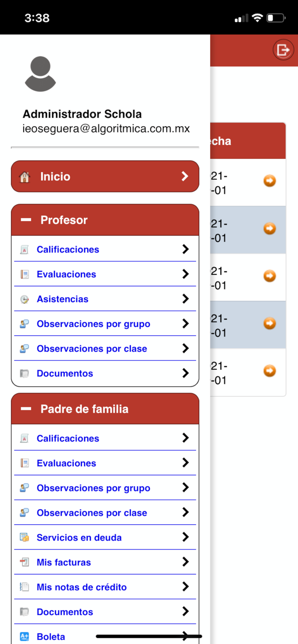Open the Observaciones por clase menu entry
The width and height of the screenshot is (298, 644).
[x=92, y=349]
